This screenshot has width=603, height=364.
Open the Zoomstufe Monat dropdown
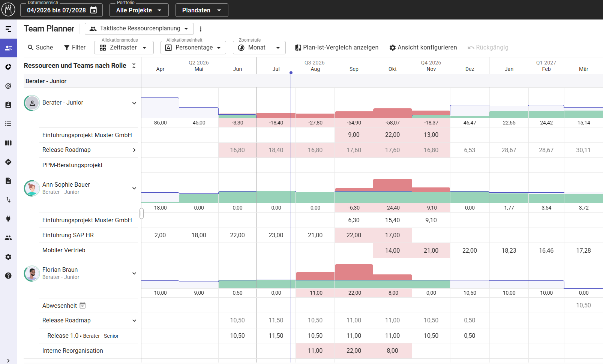click(259, 48)
